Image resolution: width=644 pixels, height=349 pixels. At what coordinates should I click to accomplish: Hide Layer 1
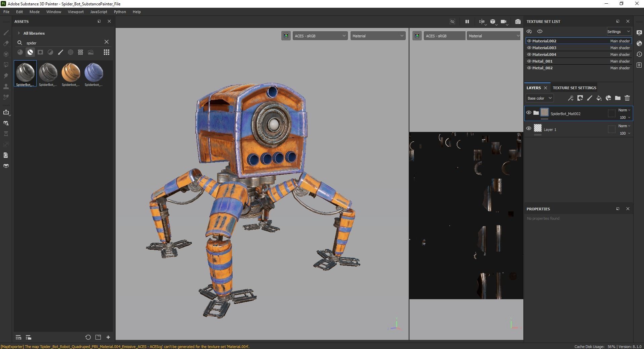528,129
